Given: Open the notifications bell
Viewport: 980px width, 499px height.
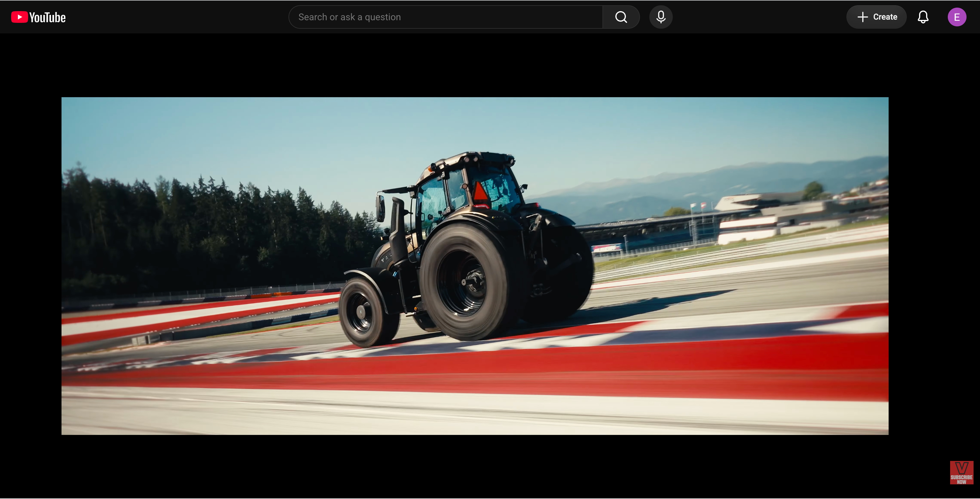Looking at the screenshot, I should tap(923, 17).
